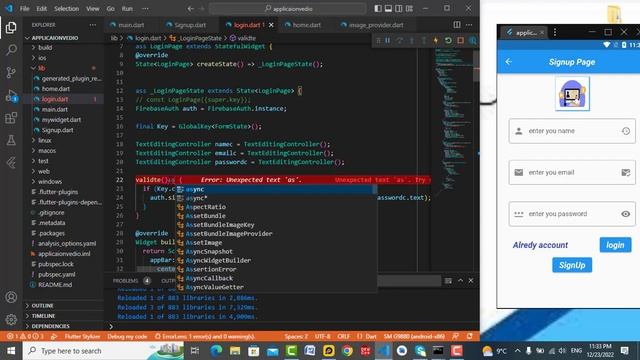Open the Source Control view
Screen dimensions: 640x360
(11, 73)
